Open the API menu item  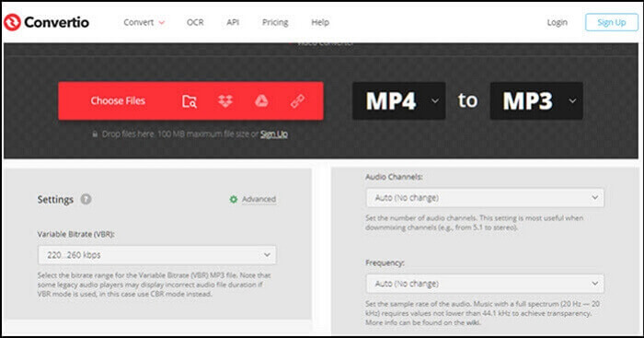233,22
